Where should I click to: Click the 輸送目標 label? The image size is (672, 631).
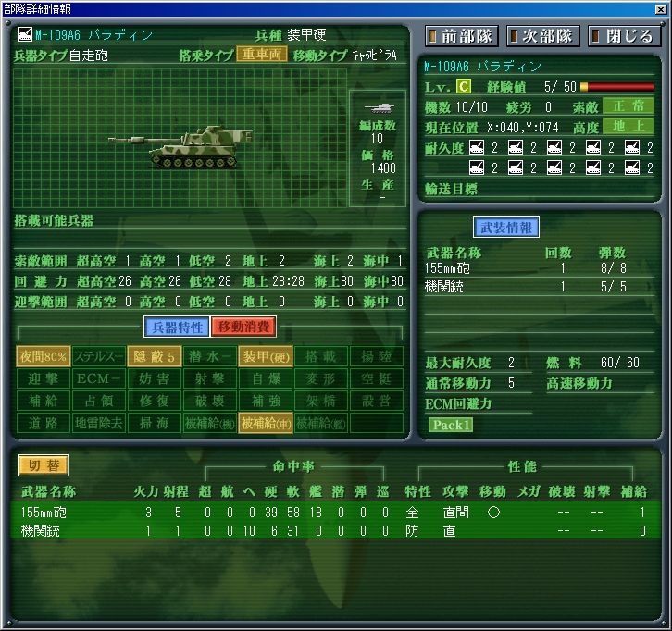point(451,189)
